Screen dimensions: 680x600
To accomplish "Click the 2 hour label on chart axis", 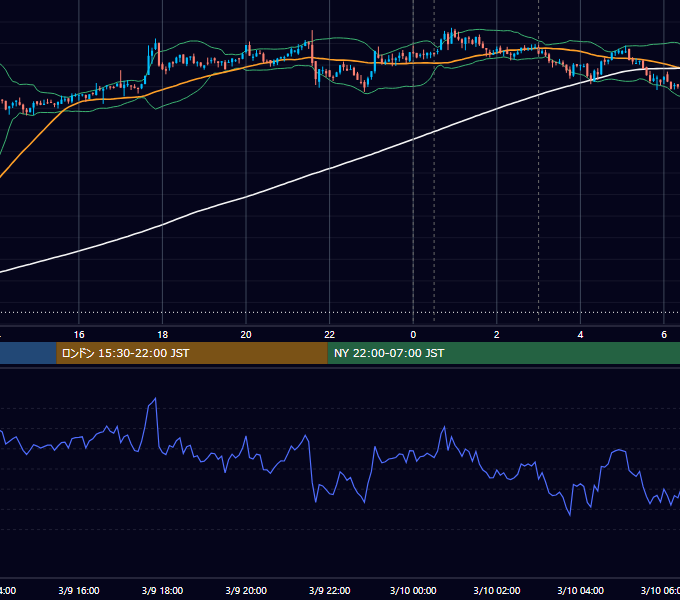I will [x=497, y=335].
